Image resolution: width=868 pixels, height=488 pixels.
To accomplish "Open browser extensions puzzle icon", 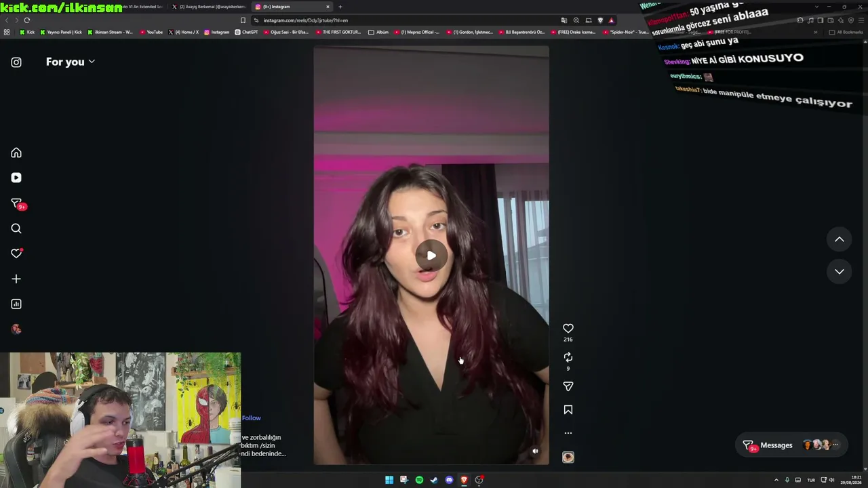I will pos(800,20).
